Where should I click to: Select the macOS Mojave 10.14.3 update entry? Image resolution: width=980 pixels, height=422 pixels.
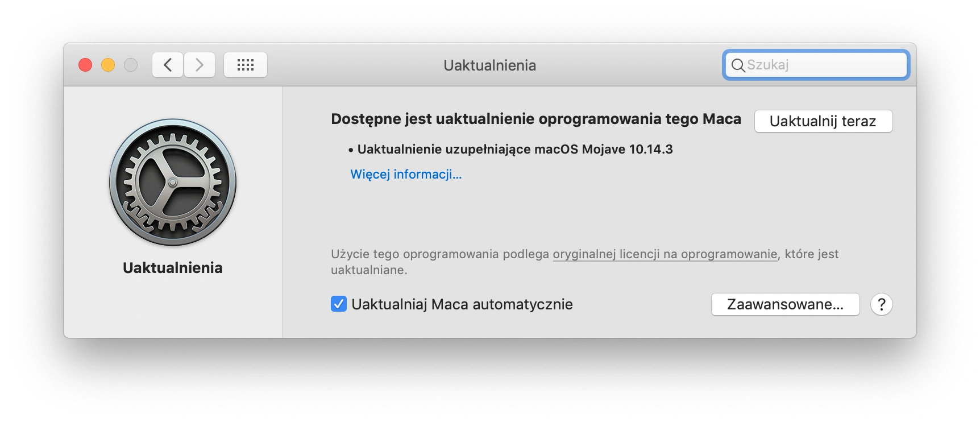pyautogui.click(x=510, y=150)
